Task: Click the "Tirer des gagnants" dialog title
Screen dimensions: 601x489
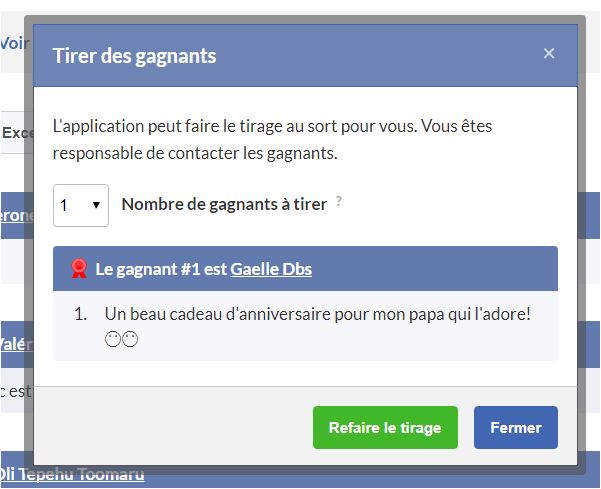Action: (134, 56)
